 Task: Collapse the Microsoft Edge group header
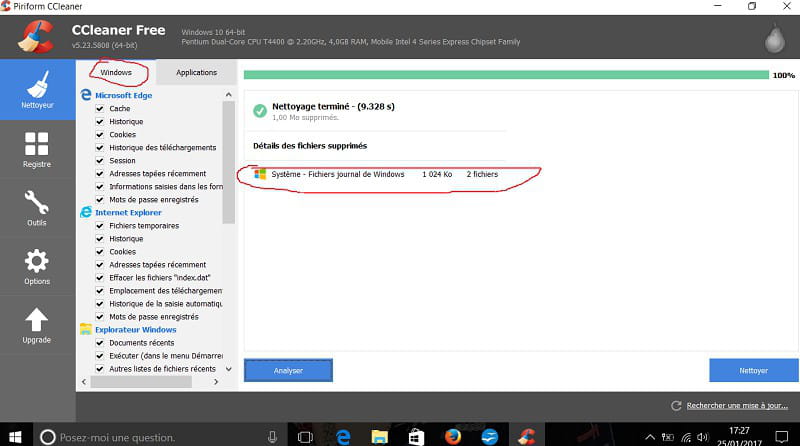click(123, 95)
